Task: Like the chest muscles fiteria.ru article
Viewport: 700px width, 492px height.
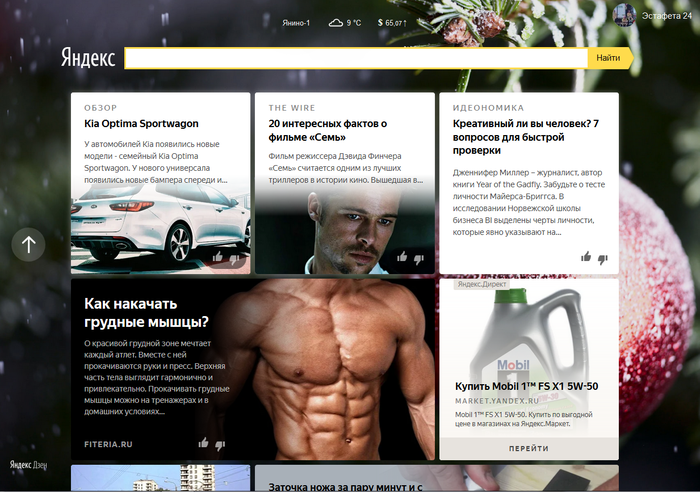Action: point(204,442)
